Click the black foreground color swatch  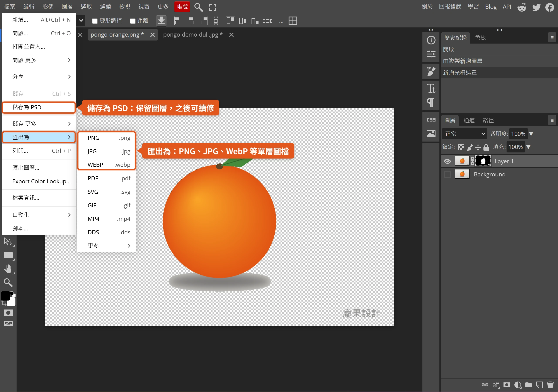pos(5,296)
